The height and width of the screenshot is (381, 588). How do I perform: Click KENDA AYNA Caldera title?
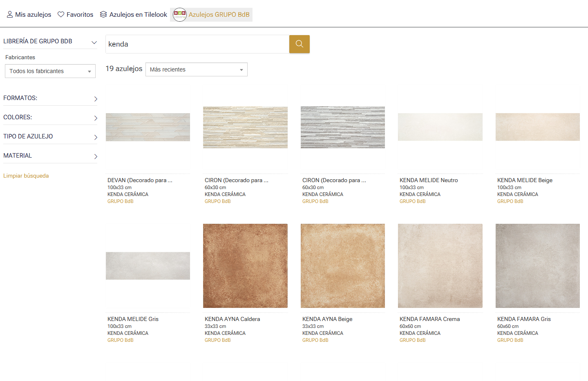coord(232,319)
